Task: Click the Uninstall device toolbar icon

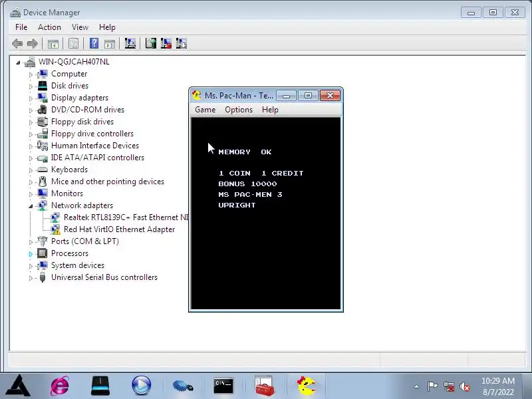Action: click(166, 43)
